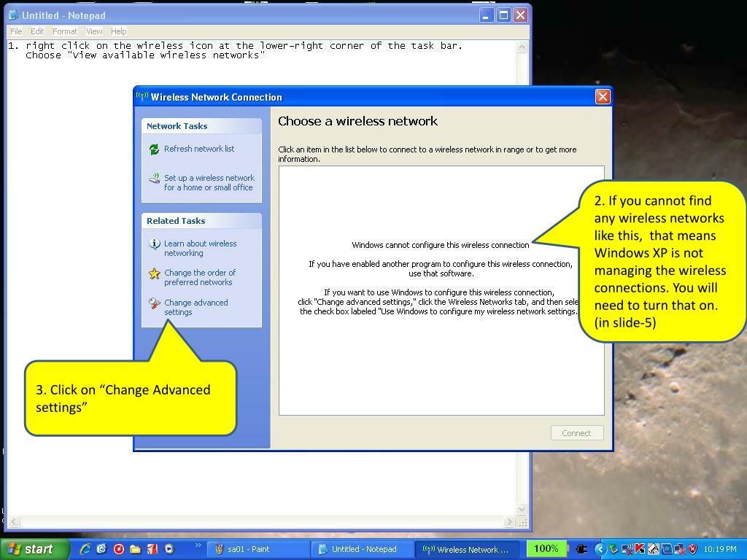This screenshot has height=560, width=747.
Task: Open Change advanced settings link
Action: (196, 307)
